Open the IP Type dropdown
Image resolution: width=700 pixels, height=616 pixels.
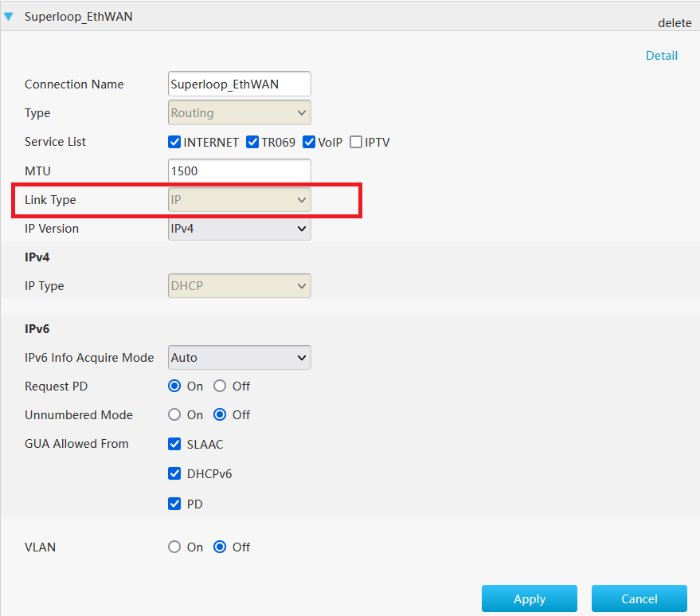pos(239,285)
